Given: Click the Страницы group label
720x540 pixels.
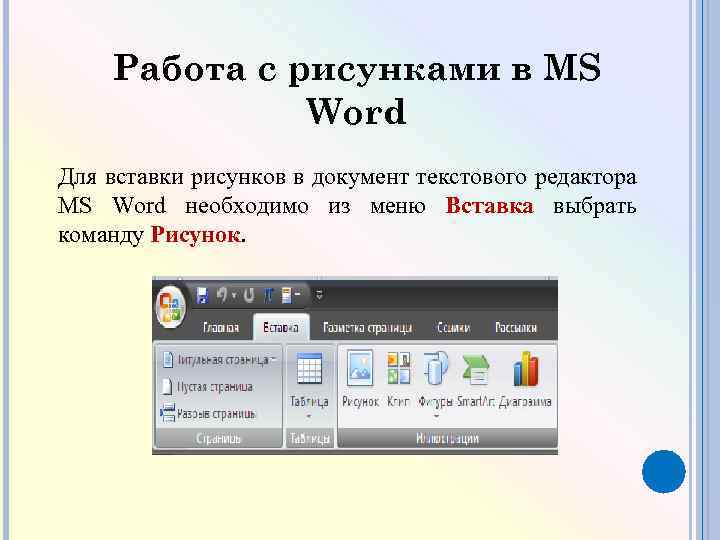Looking at the screenshot, I should pos(218,439).
